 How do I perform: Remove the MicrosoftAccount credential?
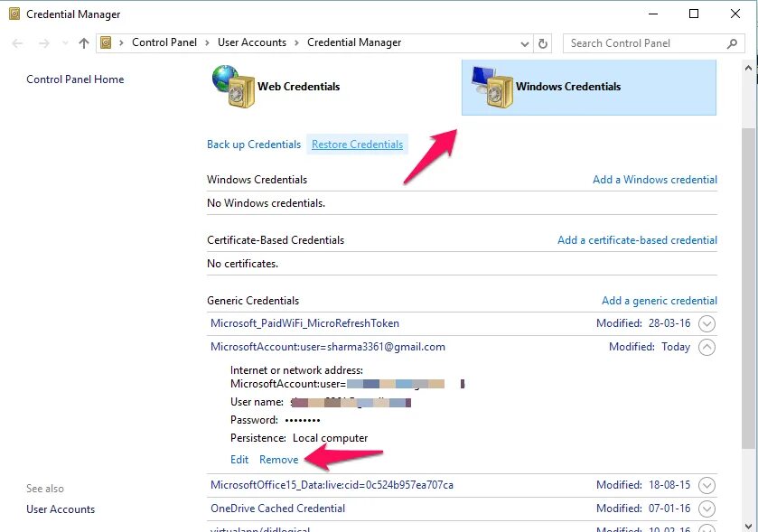tap(279, 460)
